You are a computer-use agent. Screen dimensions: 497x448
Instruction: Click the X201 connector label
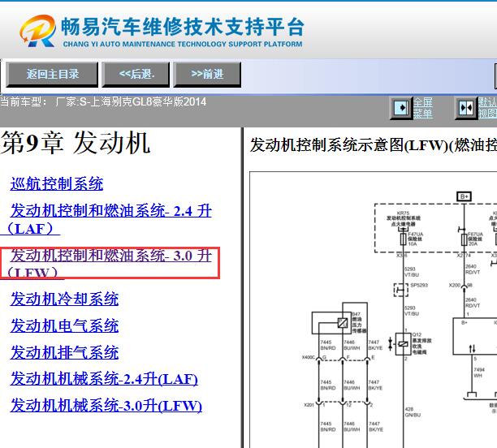309,405
